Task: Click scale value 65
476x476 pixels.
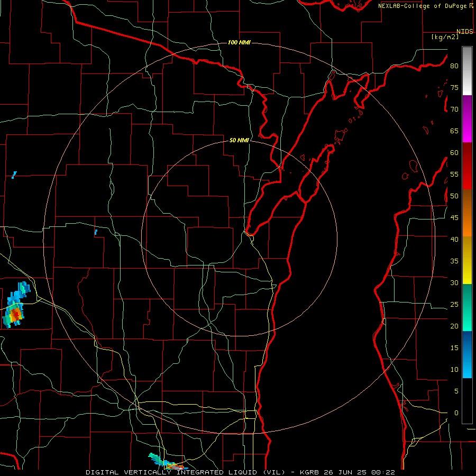Action: pyautogui.click(x=454, y=131)
